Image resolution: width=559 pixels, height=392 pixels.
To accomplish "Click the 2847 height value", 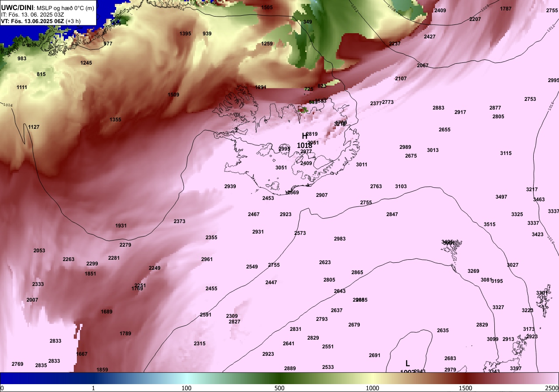I will (392, 214).
